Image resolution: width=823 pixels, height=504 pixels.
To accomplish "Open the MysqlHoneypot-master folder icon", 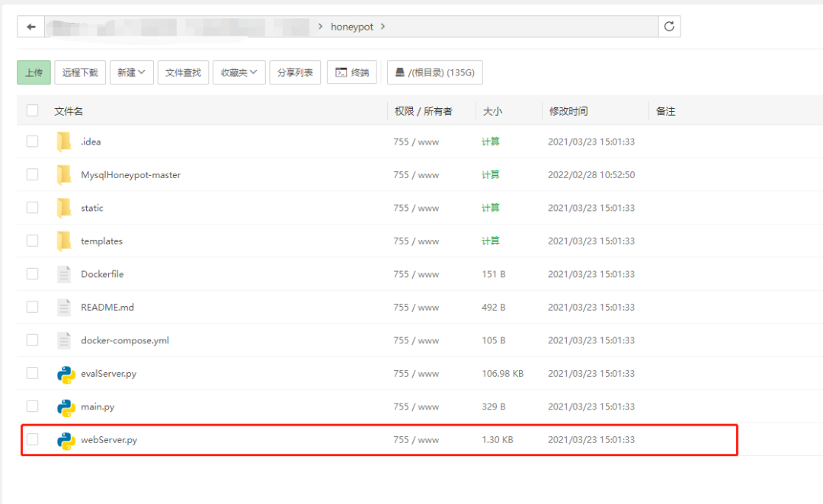I will tap(64, 174).
